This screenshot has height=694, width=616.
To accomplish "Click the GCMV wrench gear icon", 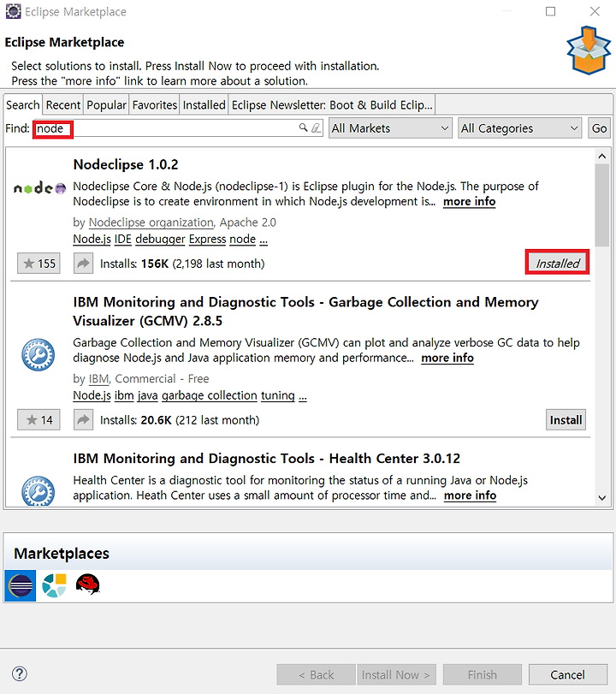I will [x=38, y=354].
